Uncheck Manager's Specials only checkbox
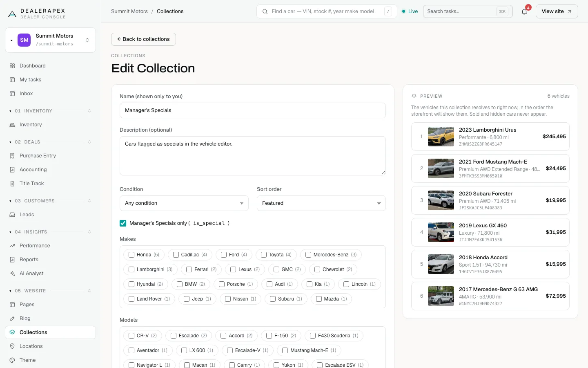The height and width of the screenshot is (368, 588). [x=123, y=223]
